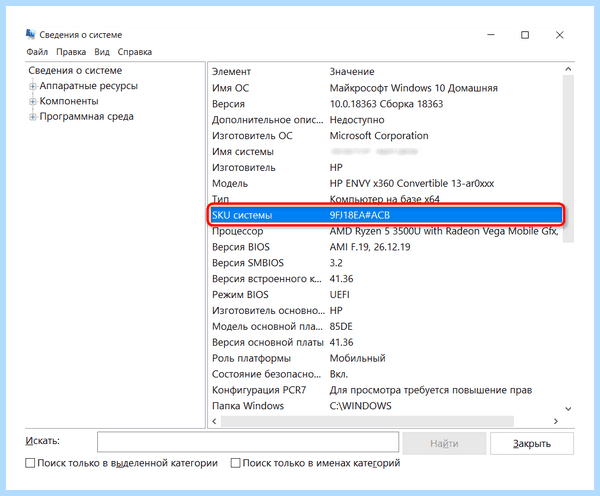This screenshot has height=496, width=600.
Task: Click the System Information app icon in title bar
Action: 30,34
